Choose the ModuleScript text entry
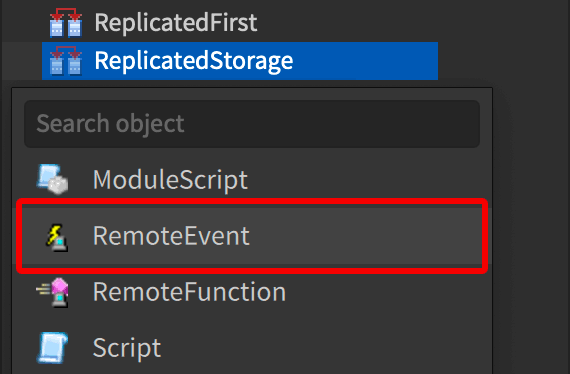Viewport: 570px width, 374px height. coord(170,180)
